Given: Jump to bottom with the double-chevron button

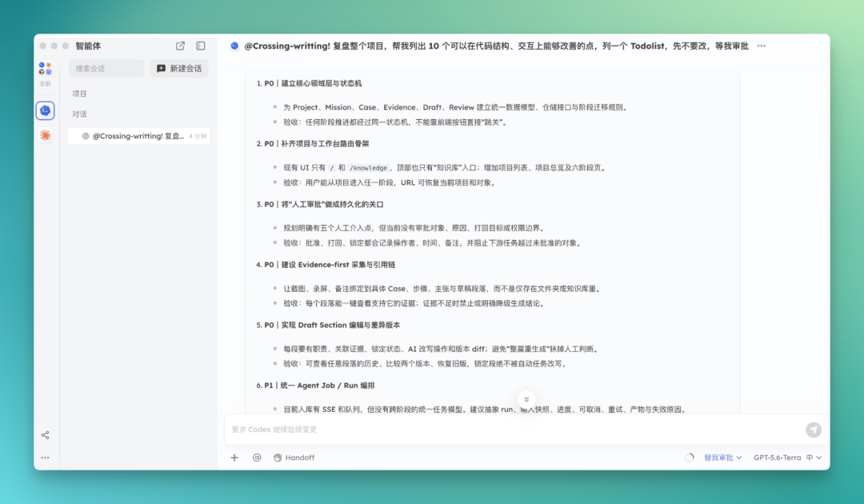Looking at the screenshot, I should (x=526, y=399).
